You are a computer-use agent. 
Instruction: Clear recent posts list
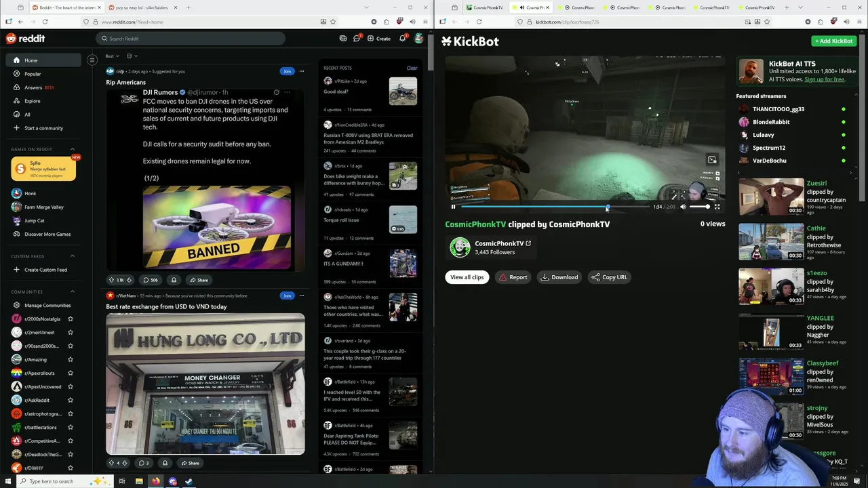412,68
